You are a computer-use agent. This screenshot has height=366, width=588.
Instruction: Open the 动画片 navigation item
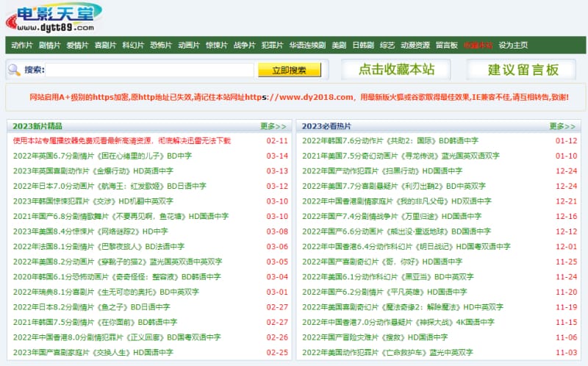click(189, 46)
